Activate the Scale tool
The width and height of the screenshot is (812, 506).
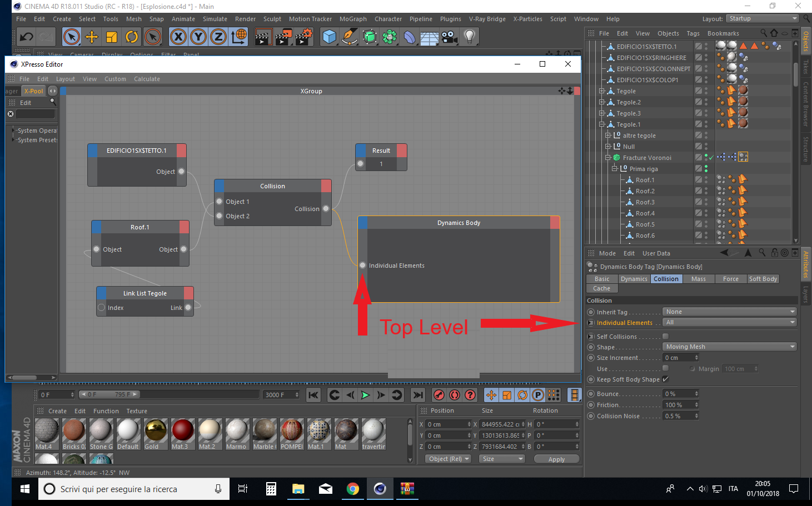(111, 37)
